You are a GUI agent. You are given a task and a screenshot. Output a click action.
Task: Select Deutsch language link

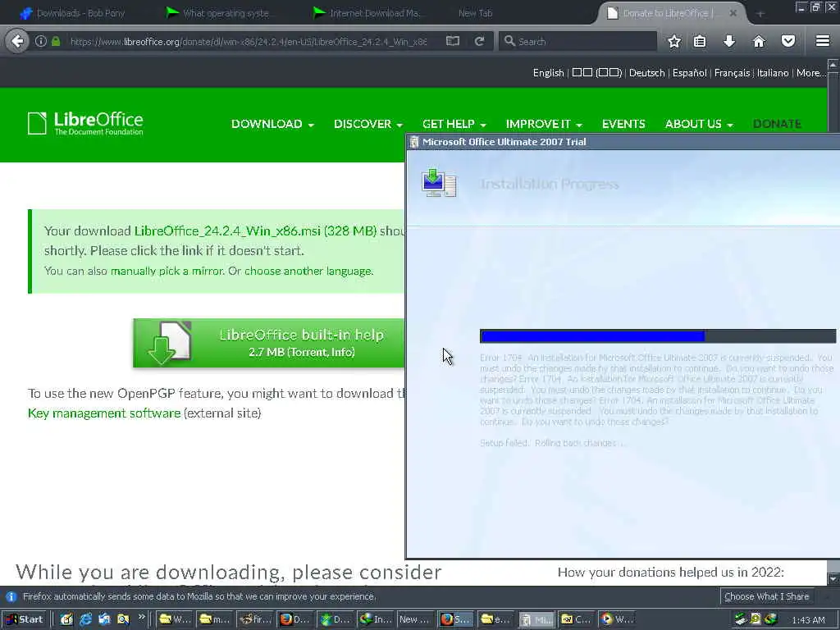pos(646,73)
